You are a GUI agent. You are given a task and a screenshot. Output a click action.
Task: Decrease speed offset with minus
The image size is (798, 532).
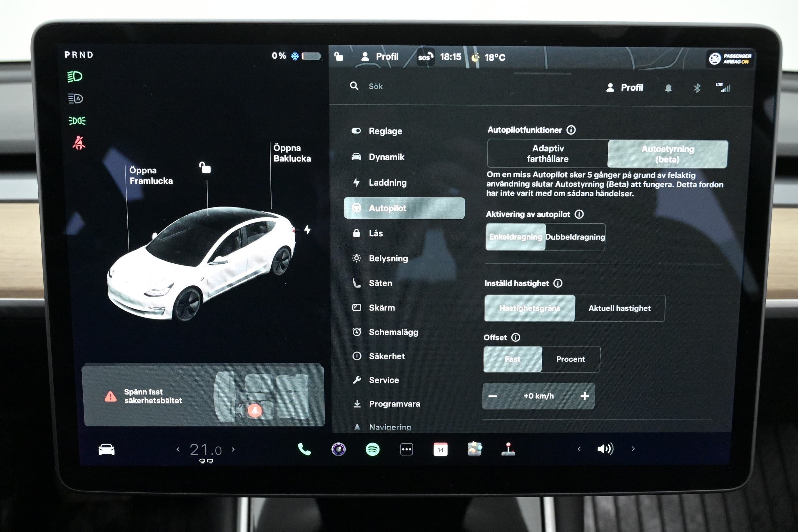point(493,396)
